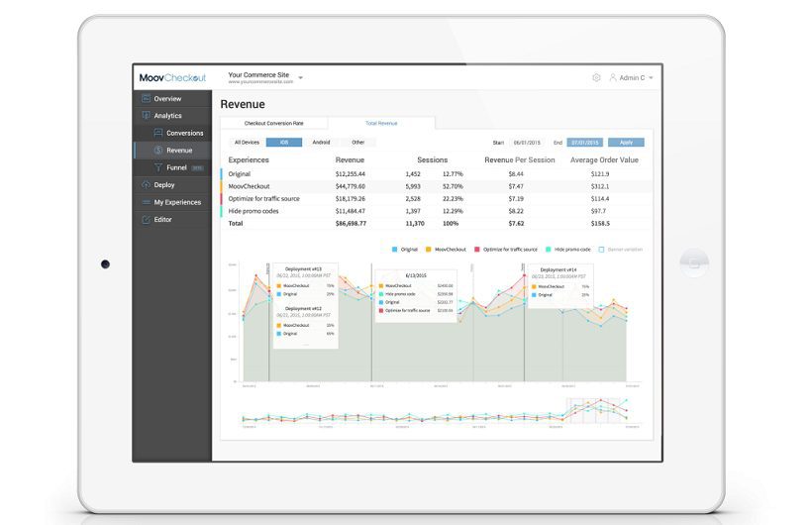Select the Total Revenue tab
Viewport: 812px width, 525px height.
pos(381,123)
